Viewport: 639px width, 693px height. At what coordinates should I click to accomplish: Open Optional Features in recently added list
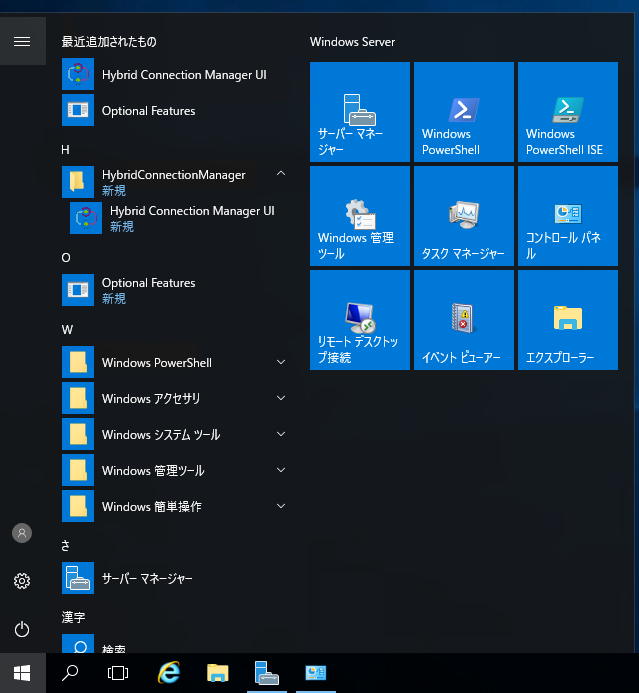tap(175, 110)
